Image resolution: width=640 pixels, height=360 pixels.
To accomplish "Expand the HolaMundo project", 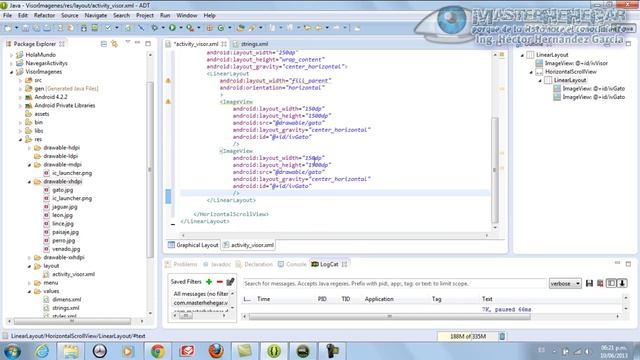I will 11,55.
